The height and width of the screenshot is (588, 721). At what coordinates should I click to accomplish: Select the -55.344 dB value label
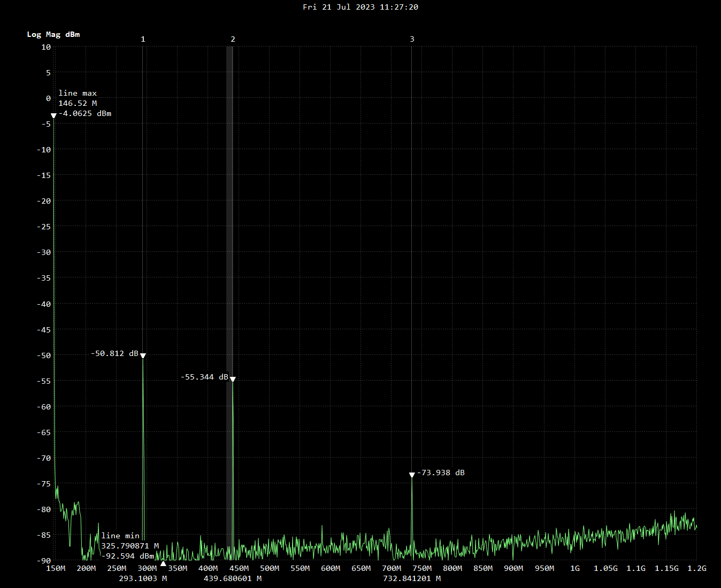(204, 377)
